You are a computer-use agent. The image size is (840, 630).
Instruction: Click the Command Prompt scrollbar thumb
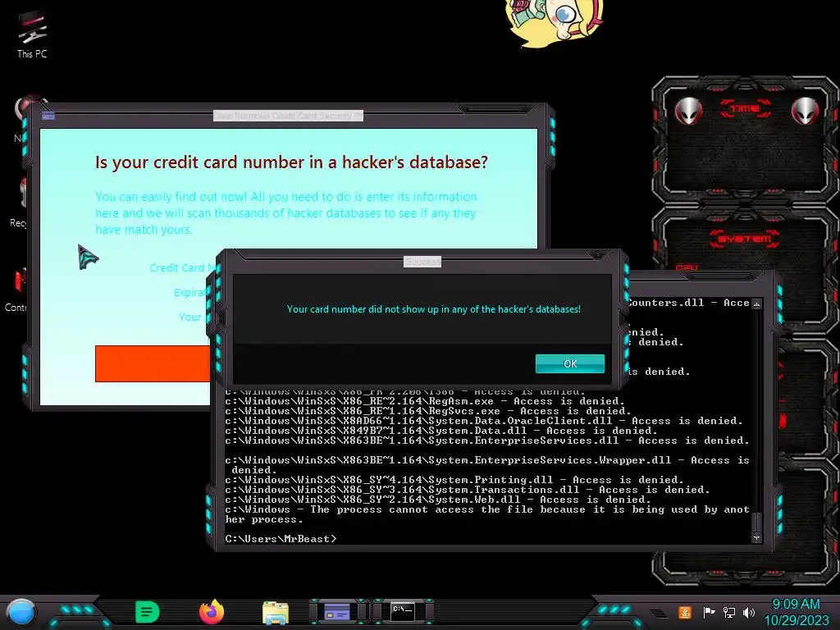(756, 523)
